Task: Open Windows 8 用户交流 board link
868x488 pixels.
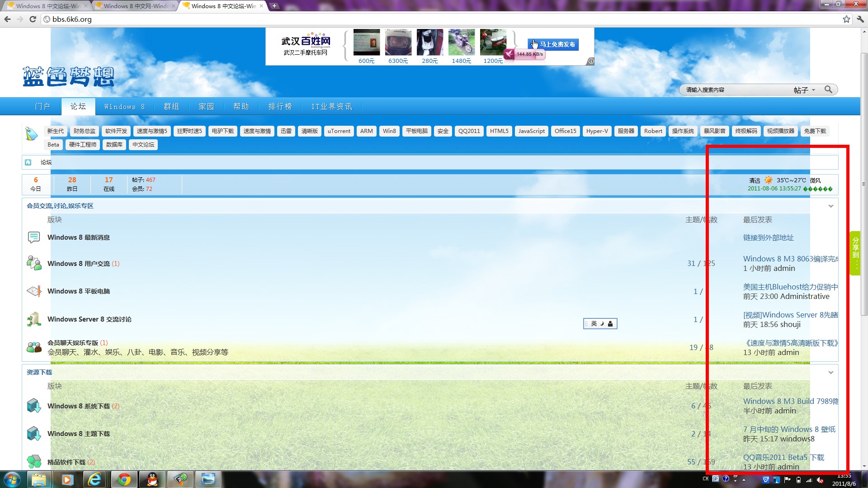Action: (79, 264)
